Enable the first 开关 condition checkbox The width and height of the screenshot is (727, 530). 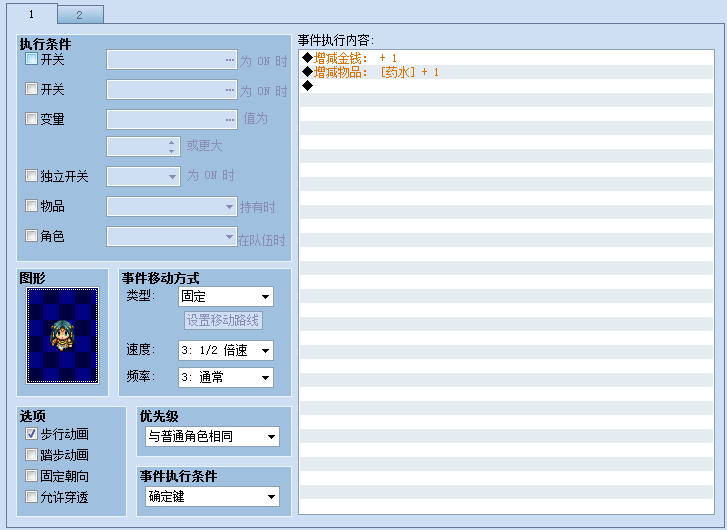point(31,59)
